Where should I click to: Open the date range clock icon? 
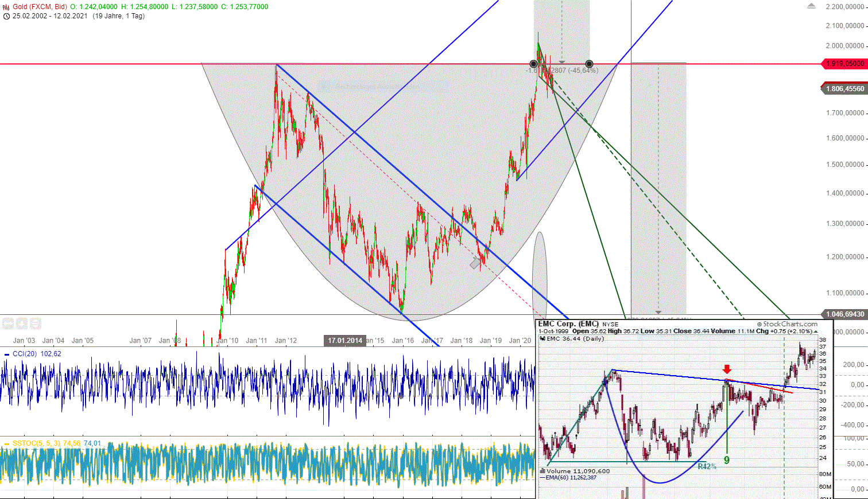point(5,17)
